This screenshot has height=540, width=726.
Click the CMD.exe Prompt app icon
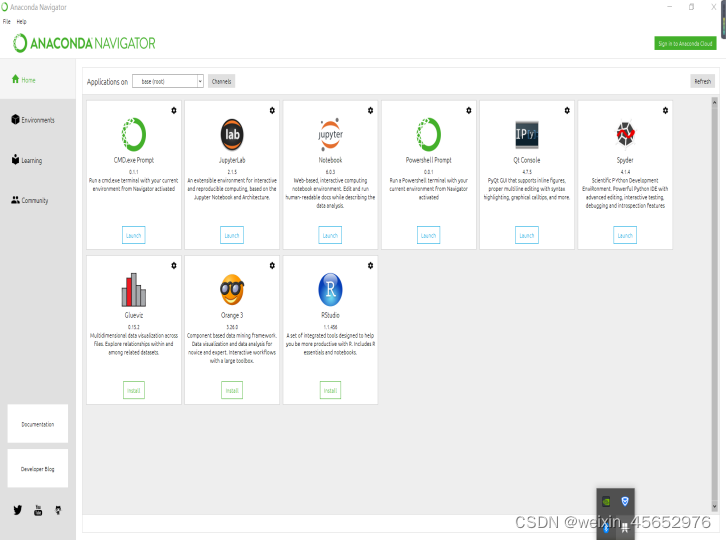click(x=134, y=134)
